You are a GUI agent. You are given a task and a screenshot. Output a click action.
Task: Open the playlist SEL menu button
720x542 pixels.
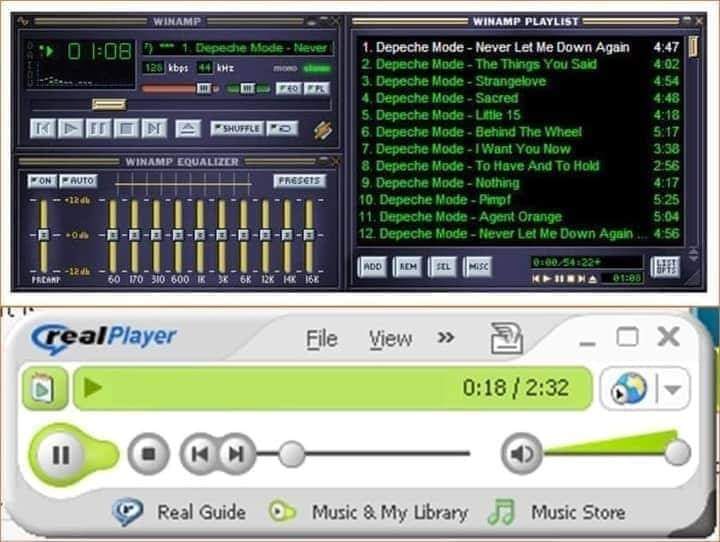[443, 267]
